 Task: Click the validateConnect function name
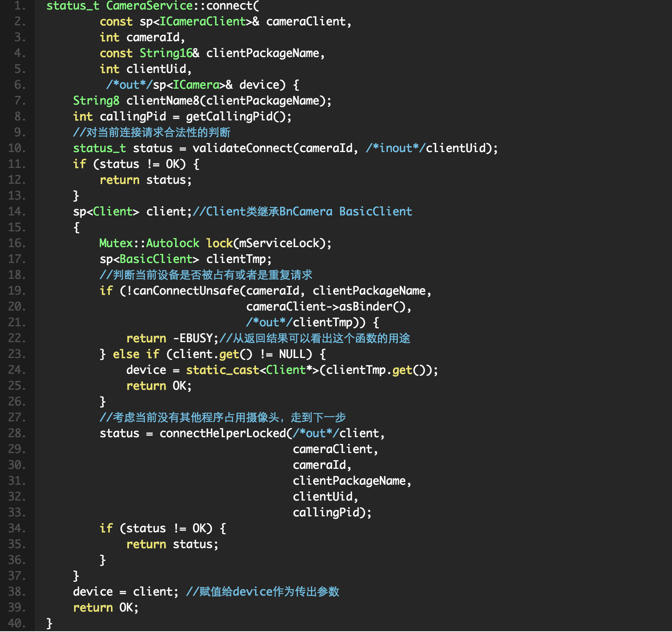pyautogui.click(x=242, y=148)
